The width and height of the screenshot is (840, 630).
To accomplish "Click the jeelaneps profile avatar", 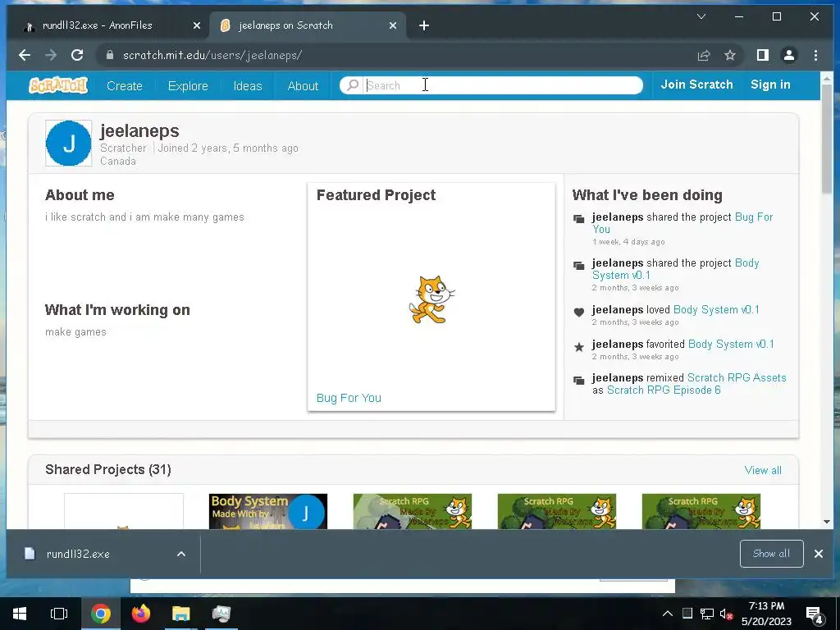I will pos(69,143).
